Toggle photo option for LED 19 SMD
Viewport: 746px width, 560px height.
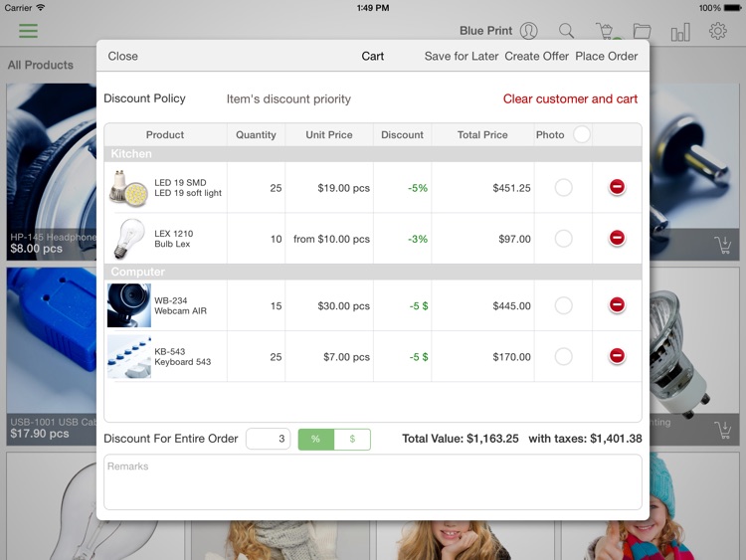point(563,187)
